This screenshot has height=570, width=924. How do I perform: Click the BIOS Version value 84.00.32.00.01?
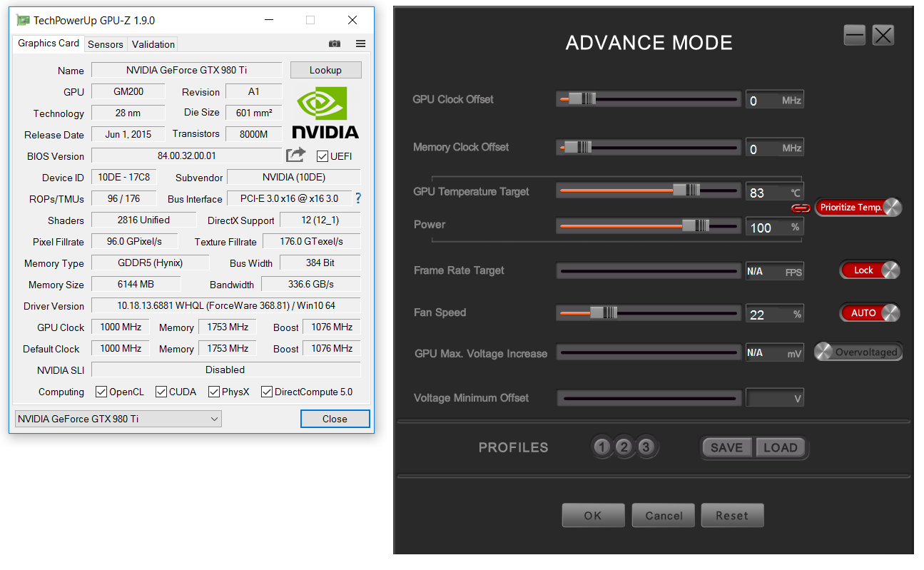pos(187,156)
